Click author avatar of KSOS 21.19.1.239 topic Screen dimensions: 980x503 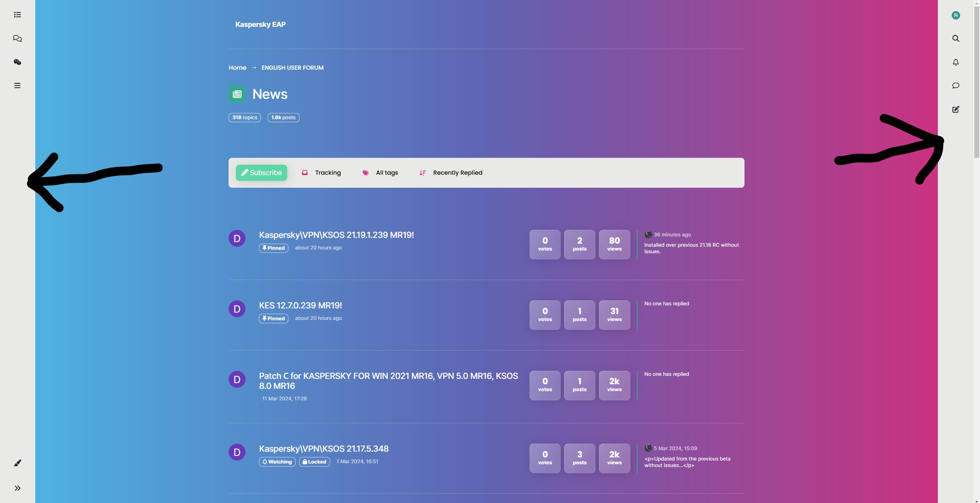click(x=237, y=238)
